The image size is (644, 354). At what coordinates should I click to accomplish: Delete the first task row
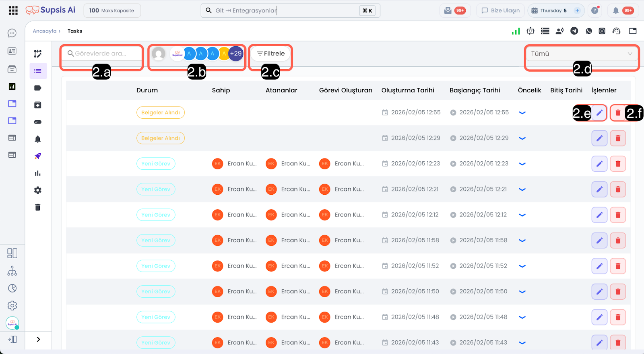click(618, 113)
